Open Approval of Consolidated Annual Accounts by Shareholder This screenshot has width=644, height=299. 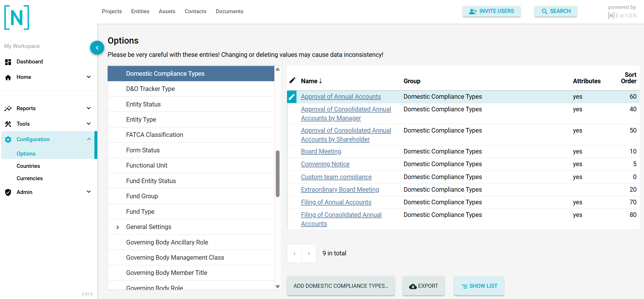[346, 135]
